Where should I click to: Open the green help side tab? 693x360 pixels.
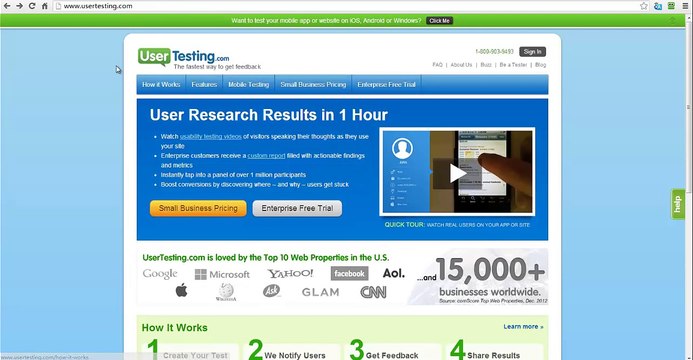pos(678,204)
